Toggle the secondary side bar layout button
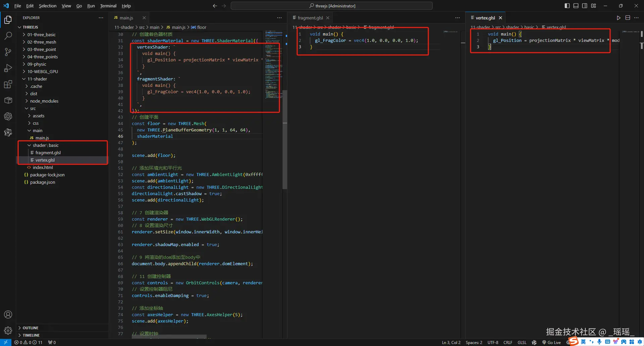This screenshot has height=346, width=644. [585, 6]
